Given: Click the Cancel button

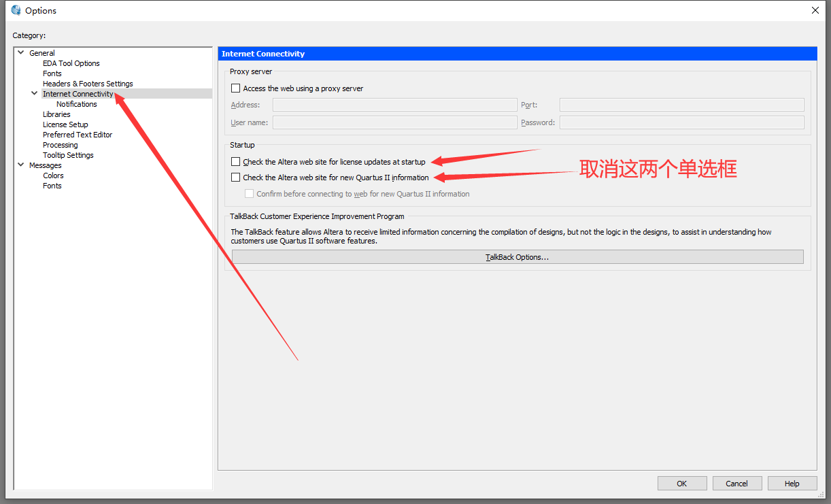Looking at the screenshot, I should click(737, 484).
